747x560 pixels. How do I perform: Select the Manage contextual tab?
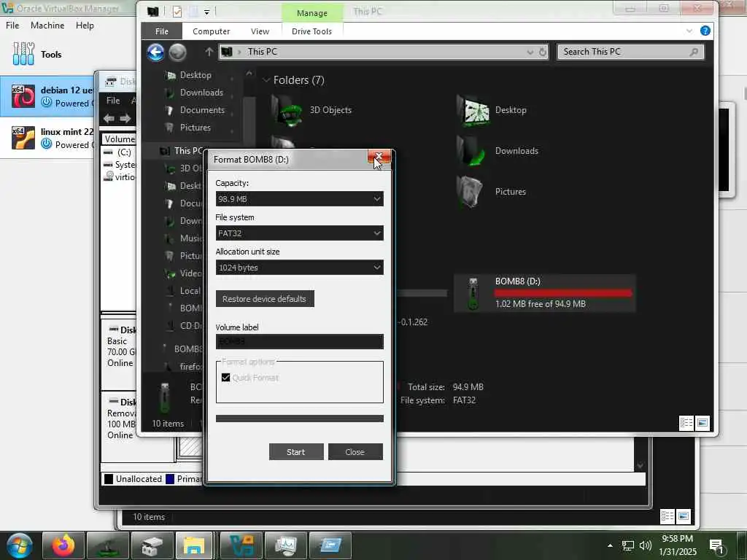coord(312,13)
